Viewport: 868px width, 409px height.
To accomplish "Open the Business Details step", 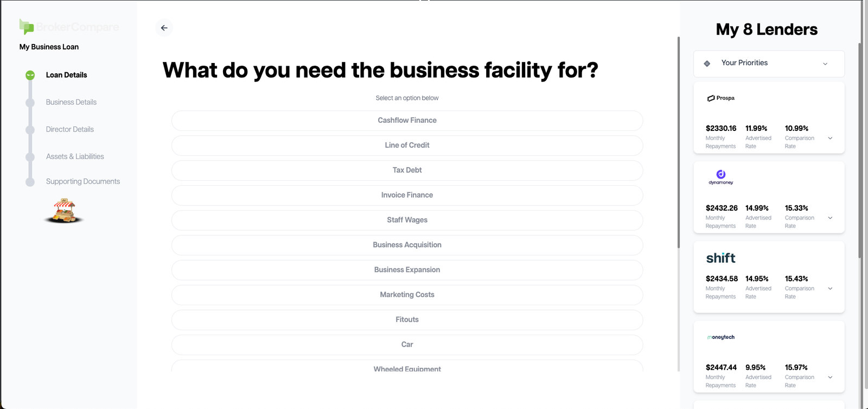I will point(71,102).
